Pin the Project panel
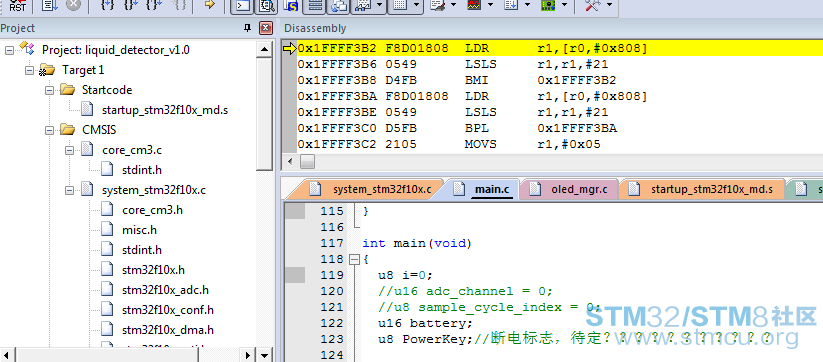 pyautogui.click(x=248, y=28)
